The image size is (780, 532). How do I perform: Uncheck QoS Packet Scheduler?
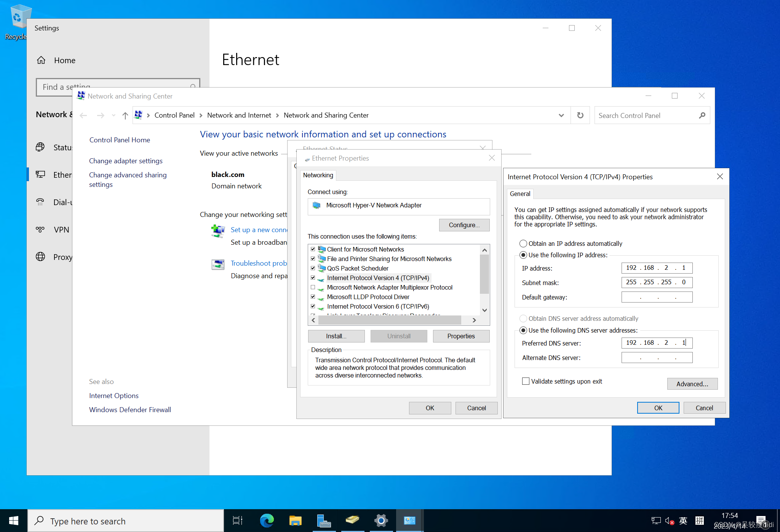point(313,268)
